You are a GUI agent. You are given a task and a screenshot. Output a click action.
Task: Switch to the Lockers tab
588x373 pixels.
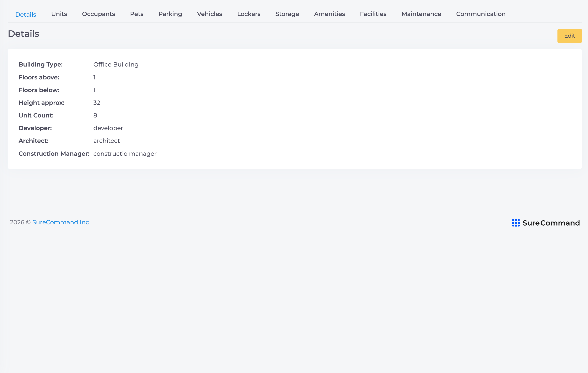(x=249, y=14)
